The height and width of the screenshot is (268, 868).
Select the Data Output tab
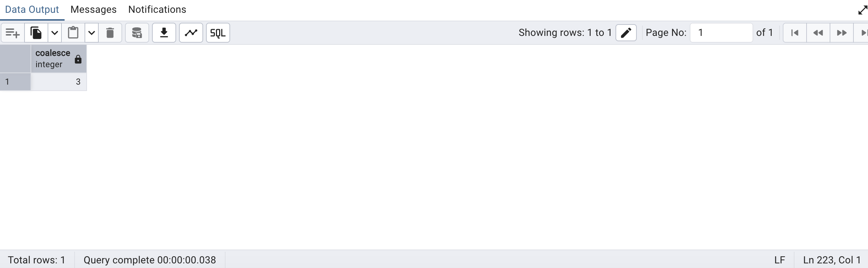[32, 10]
